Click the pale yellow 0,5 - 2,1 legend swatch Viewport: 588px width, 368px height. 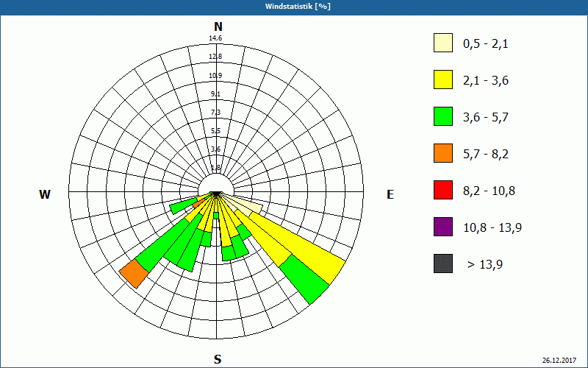443,43
